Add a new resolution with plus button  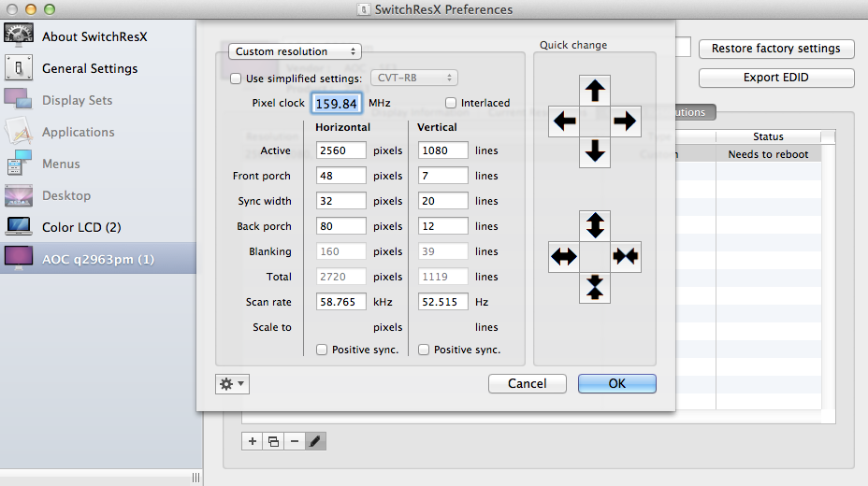253,441
